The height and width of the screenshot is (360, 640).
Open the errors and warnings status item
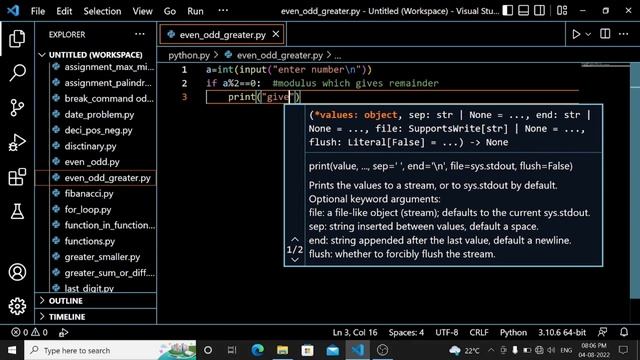[29, 332]
